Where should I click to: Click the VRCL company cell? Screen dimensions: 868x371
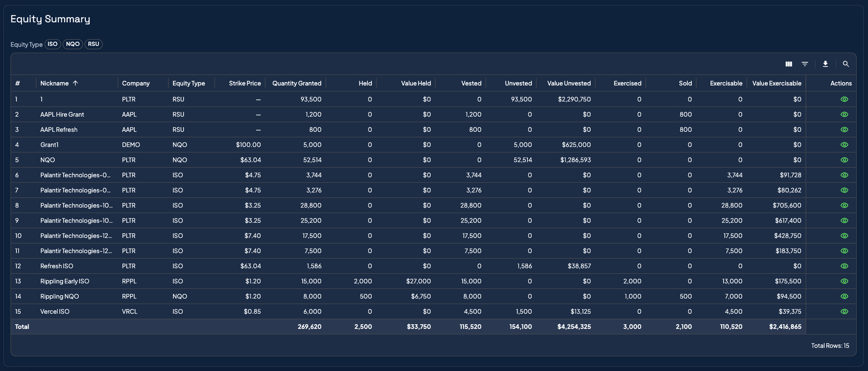coord(130,312)
